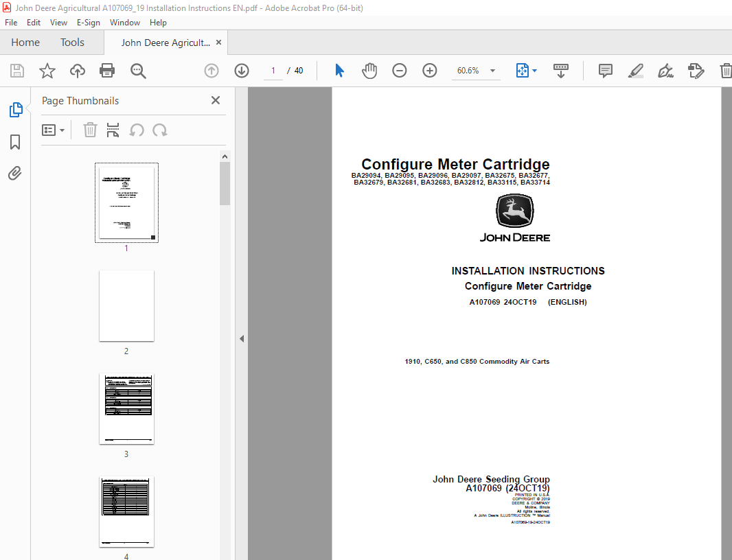Viewport: 732px width, 560px height.
Task: Open the Attachments paperclip pane
Action: click(x=15, y=174)
